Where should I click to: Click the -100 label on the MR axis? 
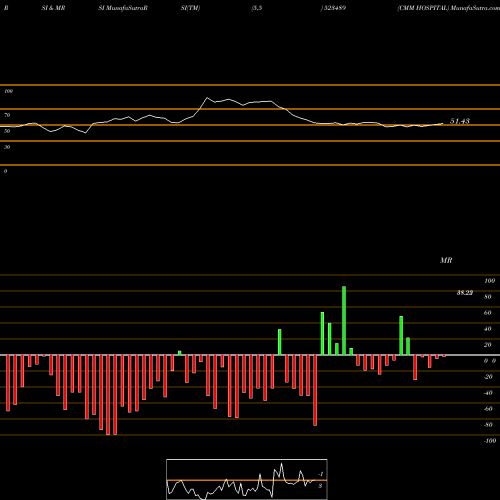click(490, 441)
